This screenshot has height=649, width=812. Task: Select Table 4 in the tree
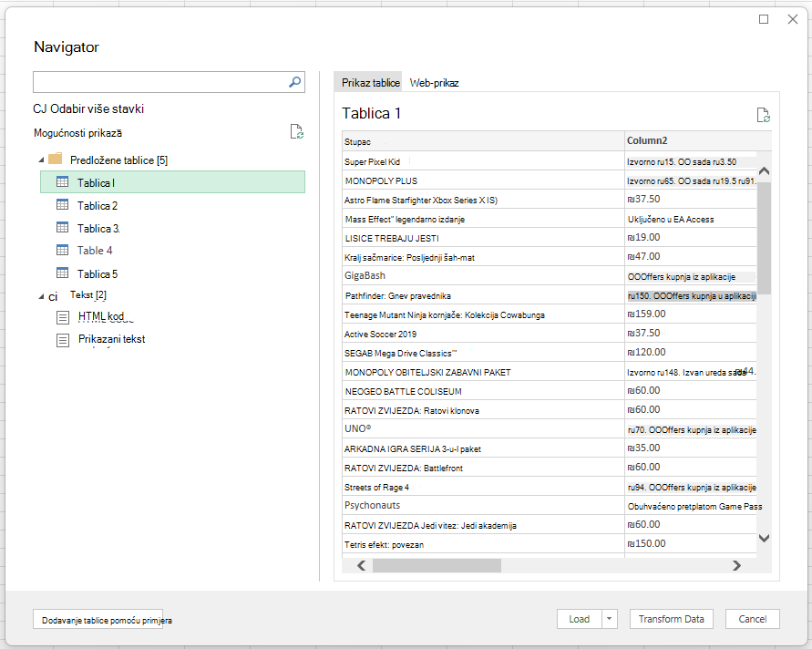pos(95,251)
